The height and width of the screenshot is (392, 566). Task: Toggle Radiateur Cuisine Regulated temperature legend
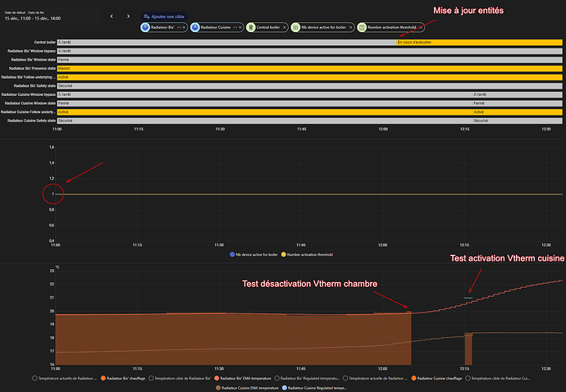coord(315,387)
